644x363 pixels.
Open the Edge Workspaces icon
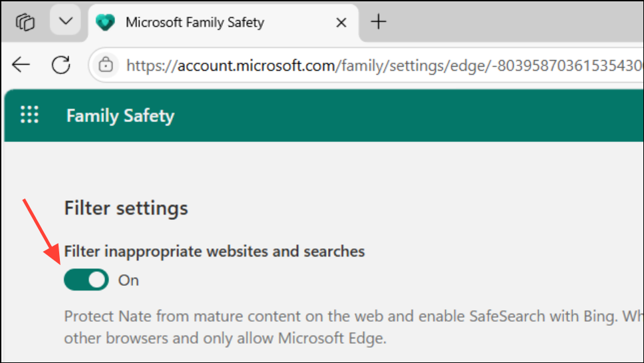point(25,22)
